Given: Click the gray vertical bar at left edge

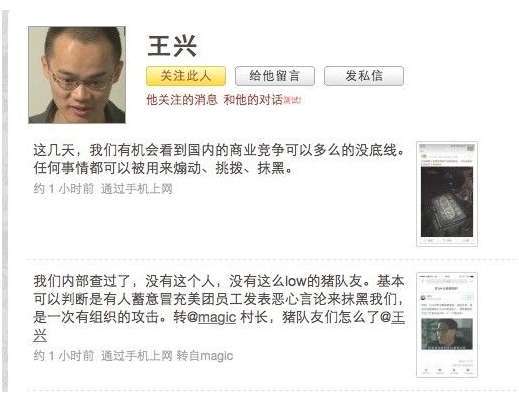Looking at the screenshot, I should (5, 201).
